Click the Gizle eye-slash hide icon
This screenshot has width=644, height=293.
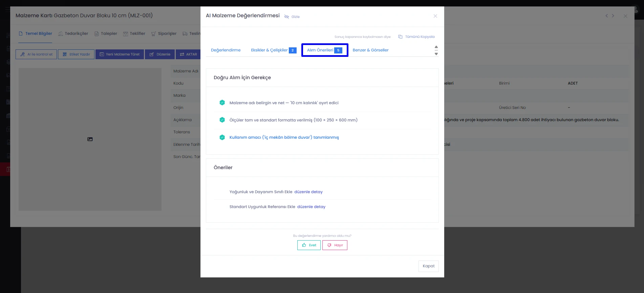[x=286, y=17]
